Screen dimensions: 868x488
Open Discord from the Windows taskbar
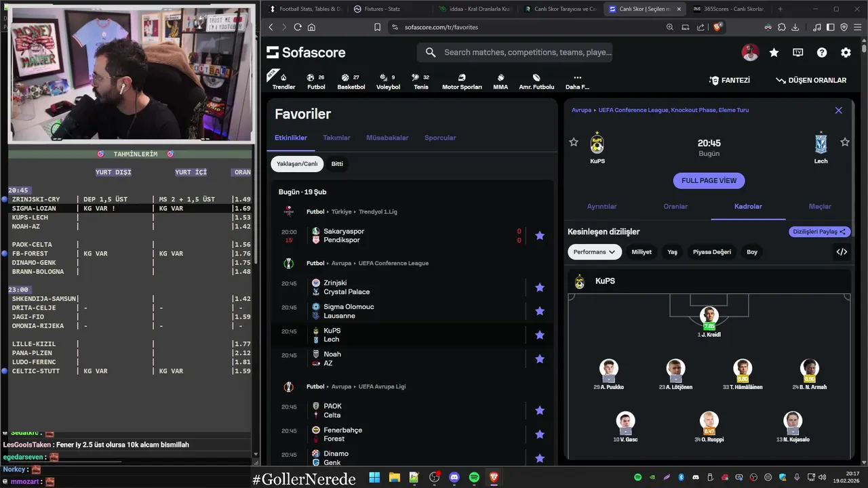(x=454, y=478)
